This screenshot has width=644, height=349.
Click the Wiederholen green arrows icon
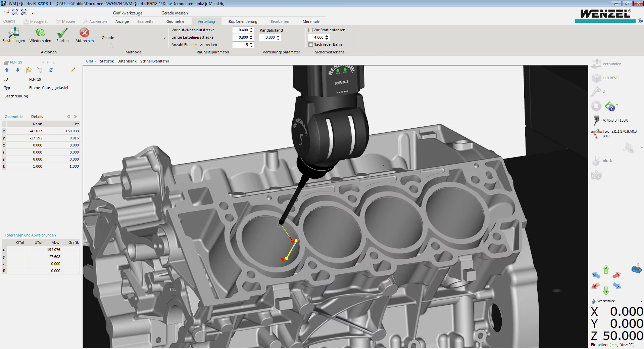coord(40,33)
